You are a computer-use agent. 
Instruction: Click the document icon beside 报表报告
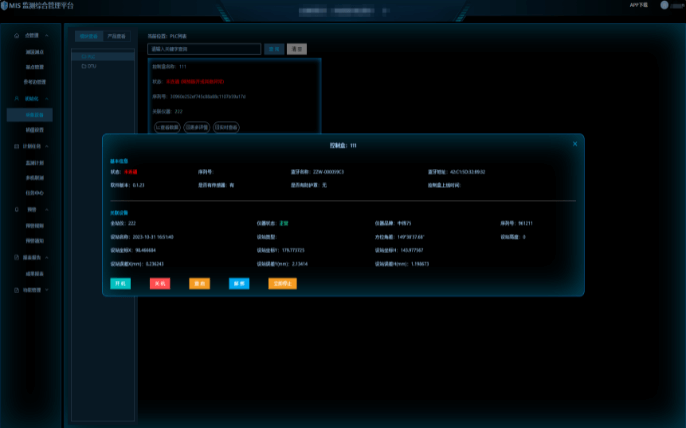coord(17,257)
